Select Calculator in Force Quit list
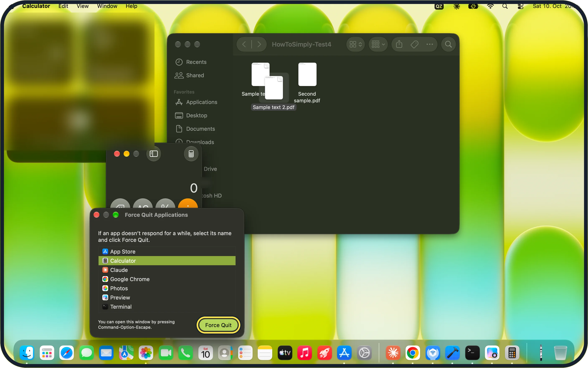 click(x=167, y=261)
